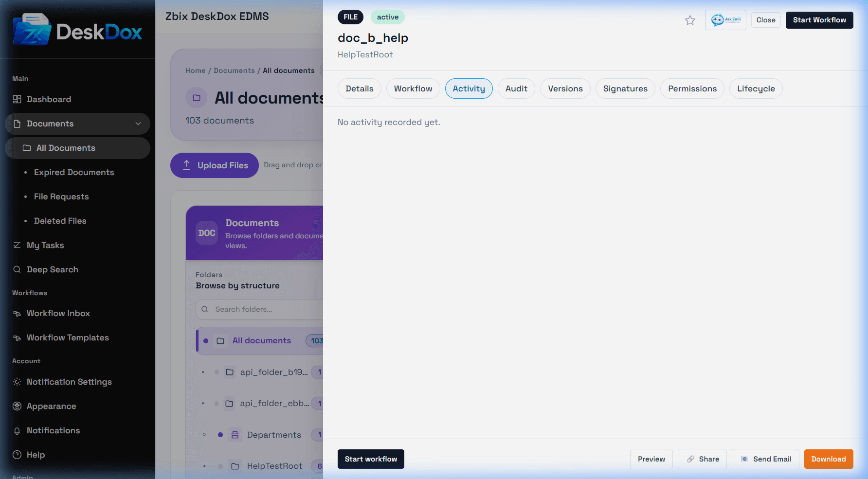
Task: Share the doc_b_help document
Action: point(703,459)
